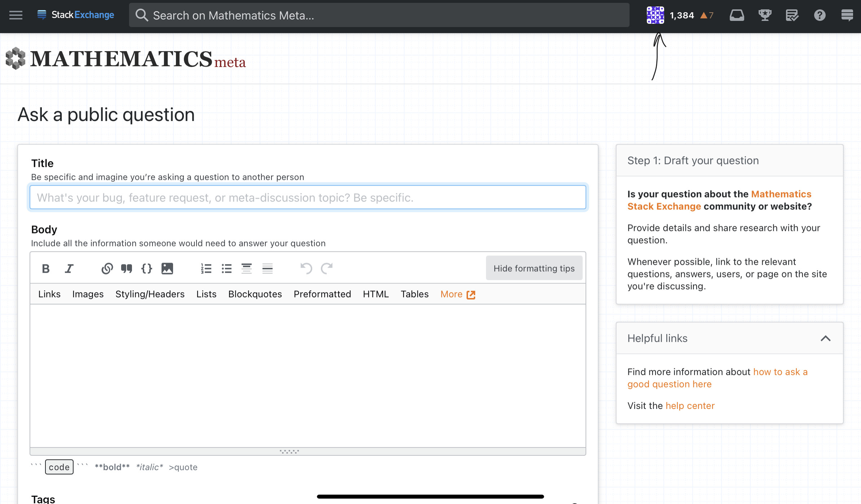This screenshot has height=504, width=861.
Task: Insert a hyperlink in editor
Action: 107,268
